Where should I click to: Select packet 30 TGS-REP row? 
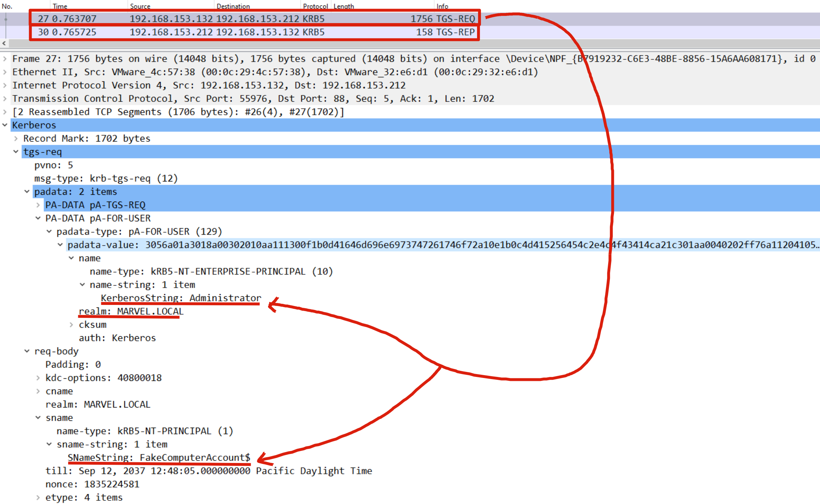coord(252,32)
